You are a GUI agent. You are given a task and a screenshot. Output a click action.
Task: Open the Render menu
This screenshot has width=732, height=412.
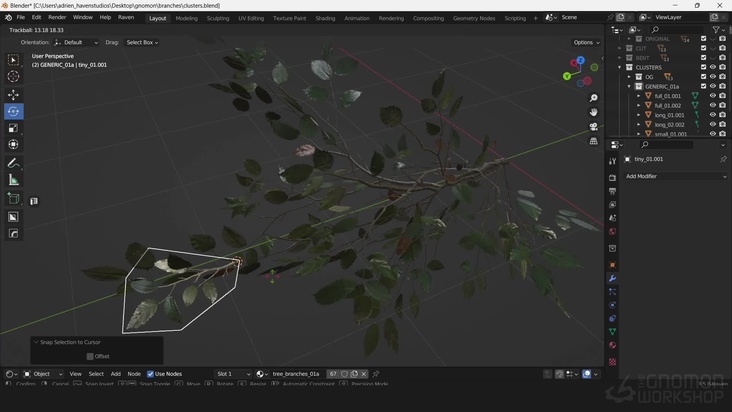(57, 17)
